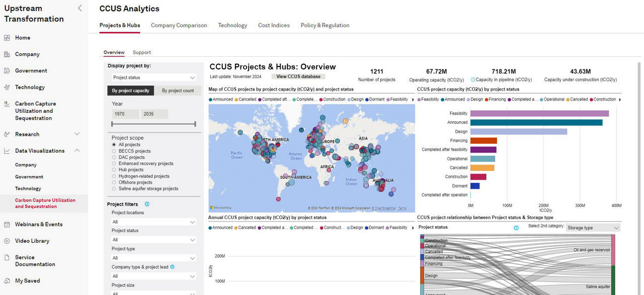Open the Display project by dropdown
Image resolution: width=644 pixels, height=295 pixels.
pyautogui.click(x=153, y=77)
